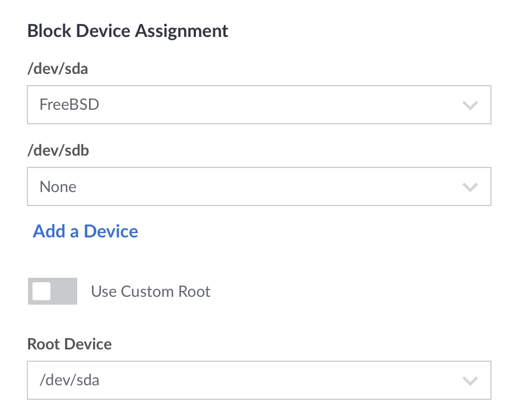Click the "Add a Device" link
Image resolution: width=524 pixels, height=420 pixels.
(86, 231)
